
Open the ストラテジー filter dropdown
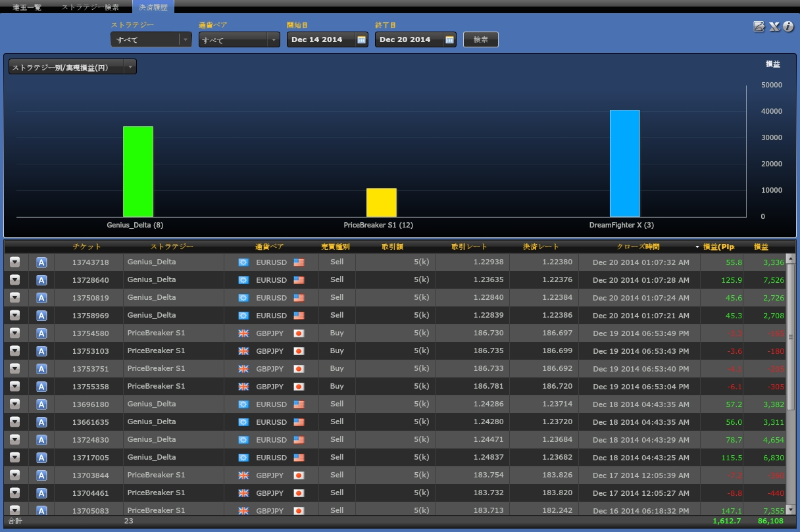(x=151, y=39)
